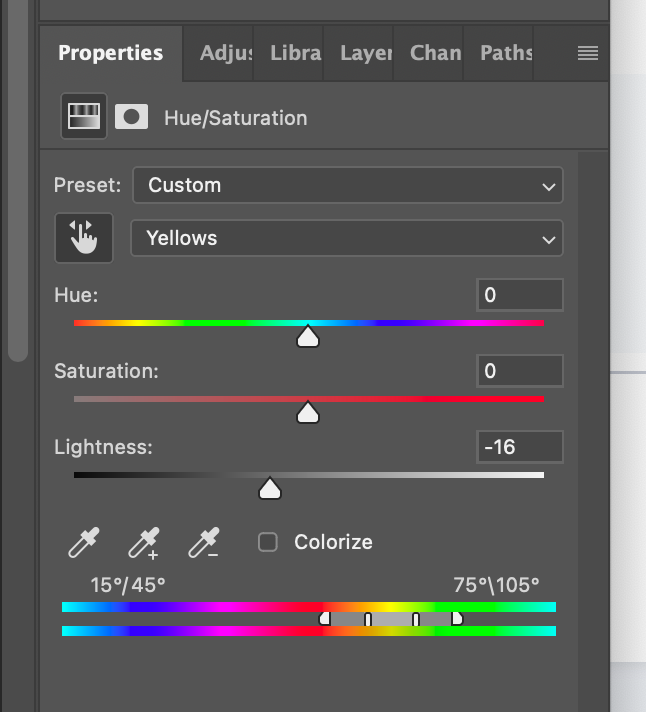Image resolution: width=646 pixels, height=712 pixels.
Task: Activate the on-image adjustment hand tool
Action: 84,238
